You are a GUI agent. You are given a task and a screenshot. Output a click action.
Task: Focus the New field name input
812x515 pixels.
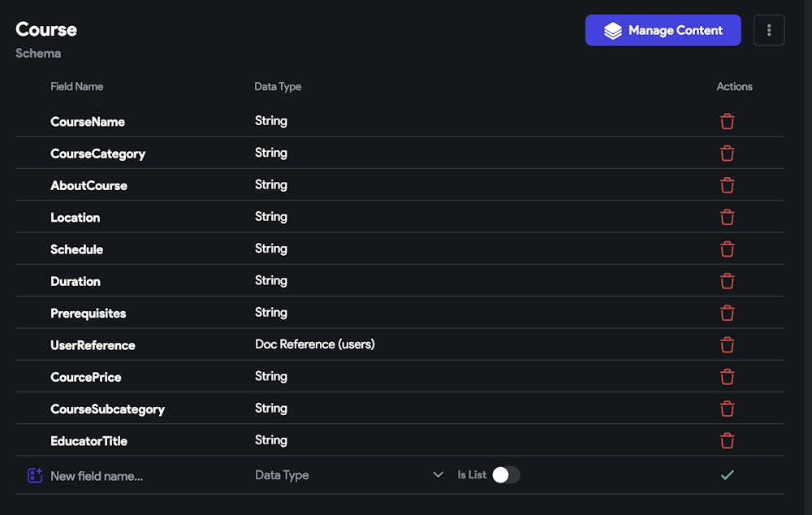[x=145, y=476]
